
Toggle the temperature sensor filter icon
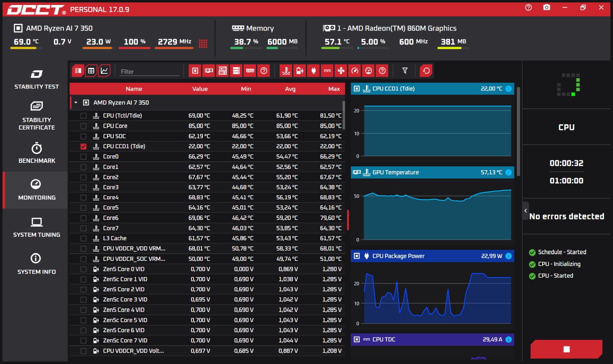286,71
